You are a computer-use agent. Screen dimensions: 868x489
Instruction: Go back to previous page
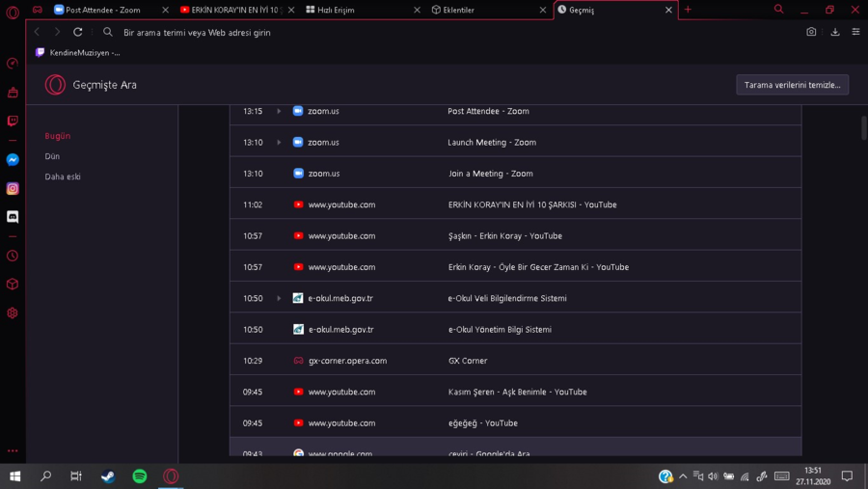37,32
